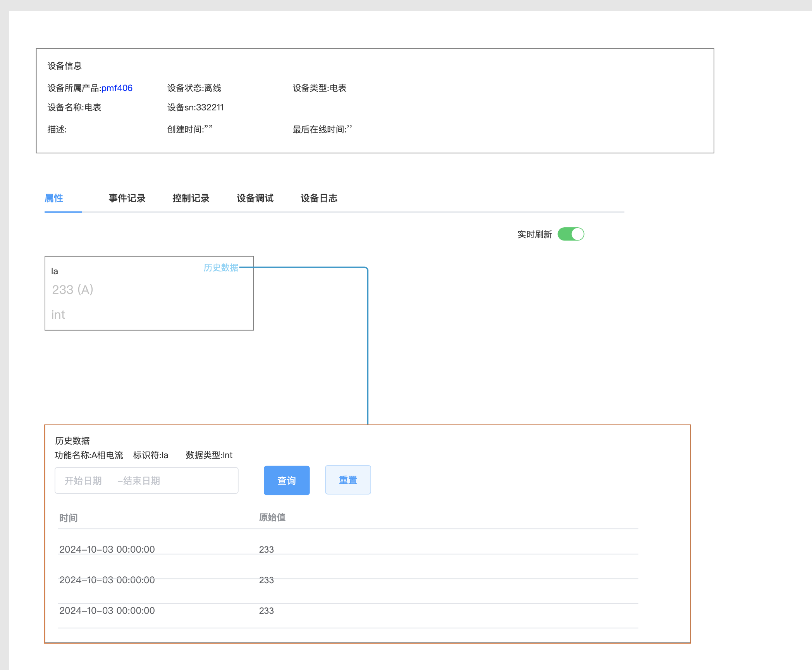This screenshot has width=812, height=670.
Task: Click the 原始值 column header
Action: tap(272, 517)
